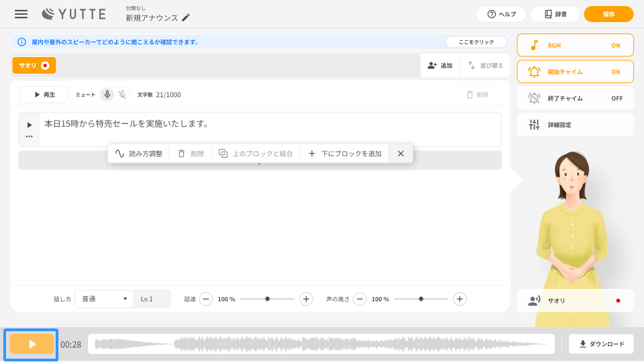This screenshot has width=644, height=362.
Task: Click the crossed-out microphone icon
Action: pos(122,95)
